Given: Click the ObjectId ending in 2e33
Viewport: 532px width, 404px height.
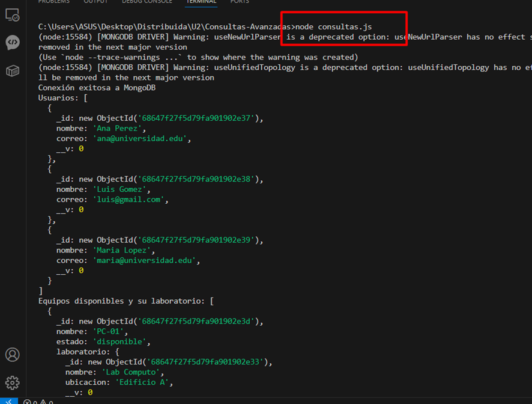Looking at the screenshot, I should [205, 362].
